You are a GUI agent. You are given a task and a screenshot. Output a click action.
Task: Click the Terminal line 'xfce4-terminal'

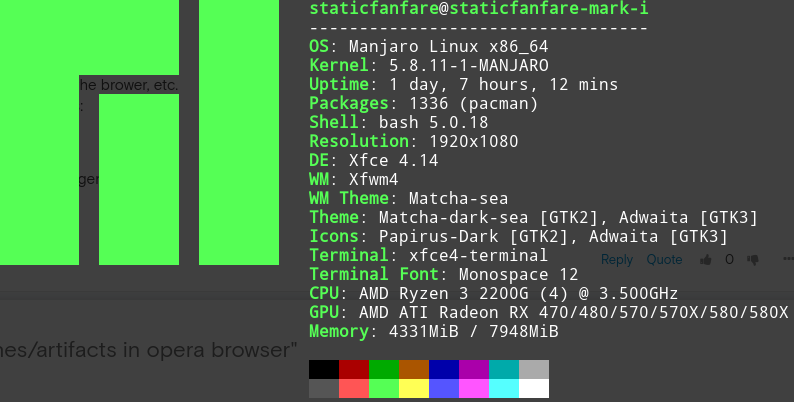pyautogui.click(x=428, y=255)
